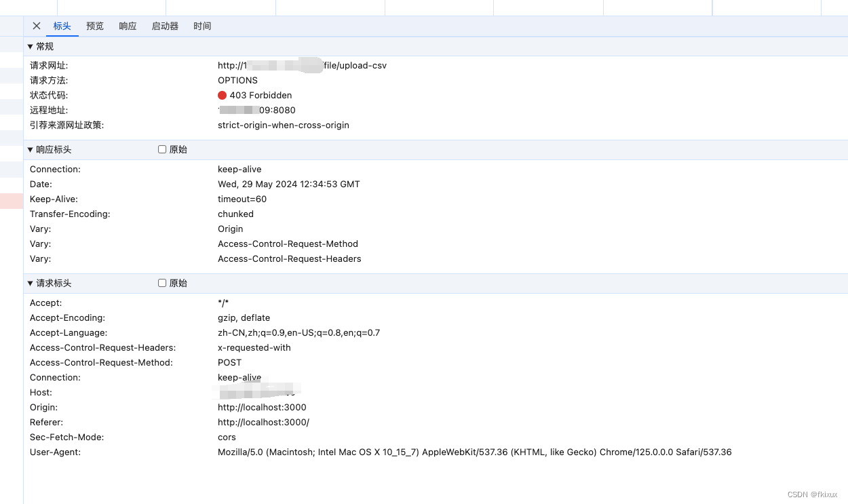The height and width of the screenshot is (504, 848).
Task: Enable 原始 checkbox for request headers
Action: [162, 283]
